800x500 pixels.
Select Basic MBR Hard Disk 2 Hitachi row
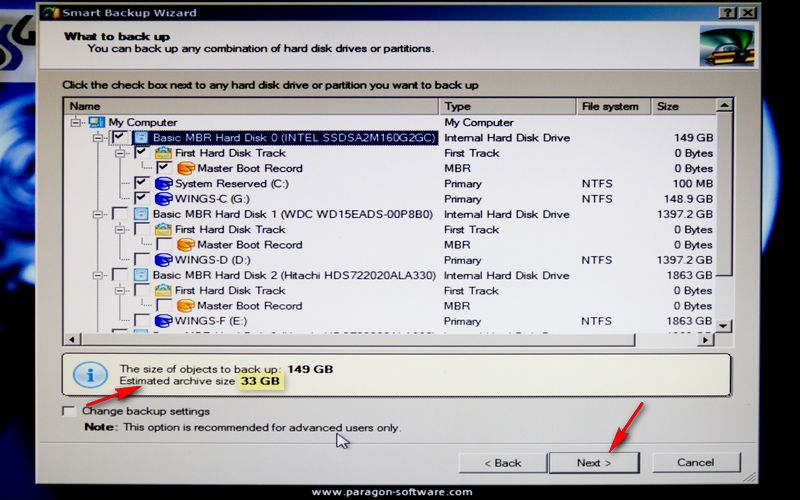pos(294,276)
